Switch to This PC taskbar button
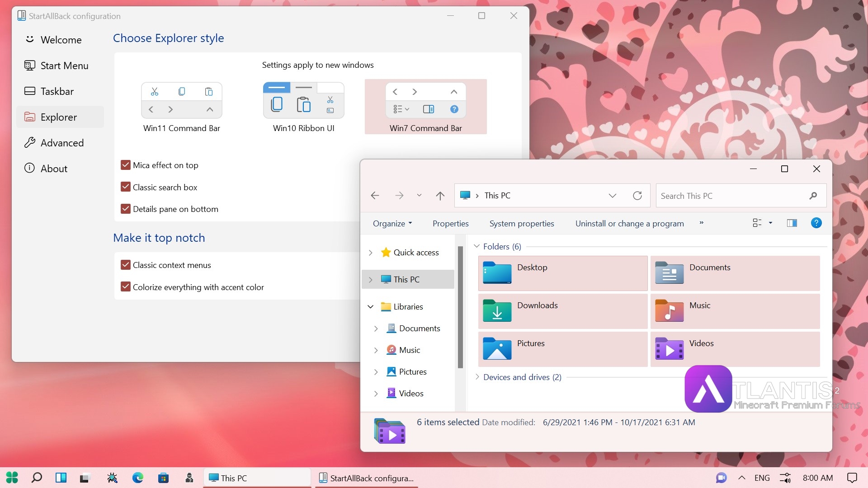 (x=257, y=478)
